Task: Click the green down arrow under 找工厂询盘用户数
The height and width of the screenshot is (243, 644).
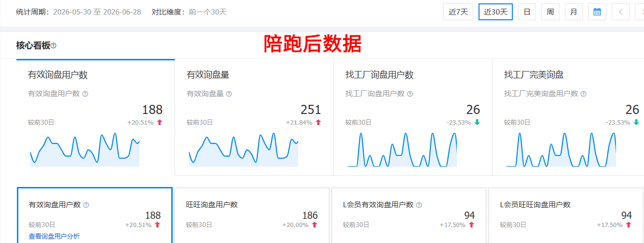Action: coord(477,123)
